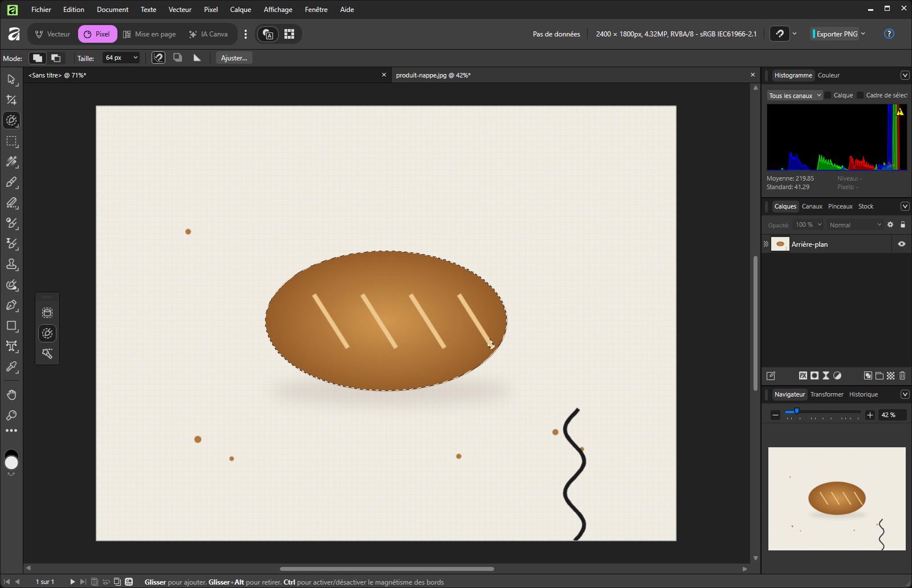Switch to the Historique tab
Screen dimensions: 912x588
tap(864, 394)
